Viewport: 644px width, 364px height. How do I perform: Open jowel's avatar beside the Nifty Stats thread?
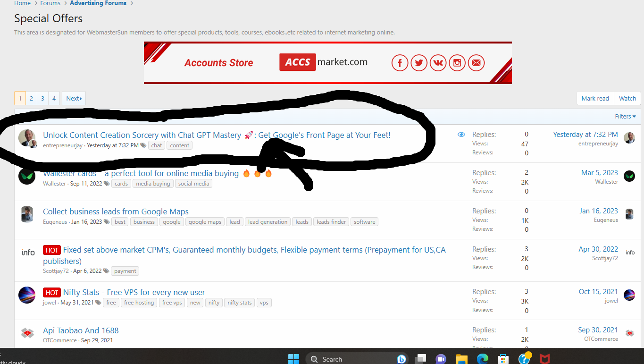(27, 295)
